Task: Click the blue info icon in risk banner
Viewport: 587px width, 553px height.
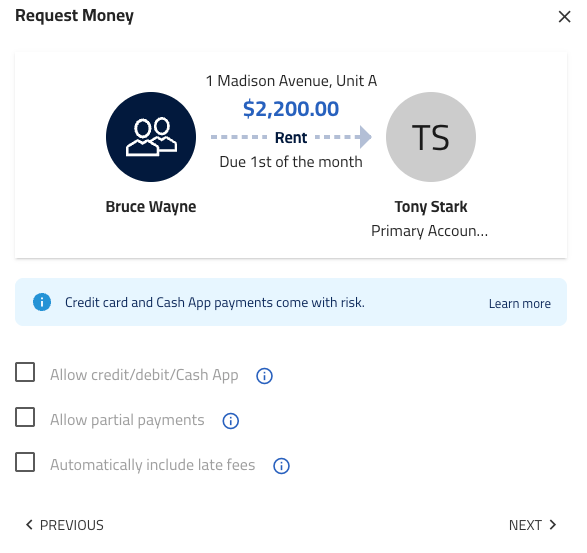Action: click(x=42, y=302)
